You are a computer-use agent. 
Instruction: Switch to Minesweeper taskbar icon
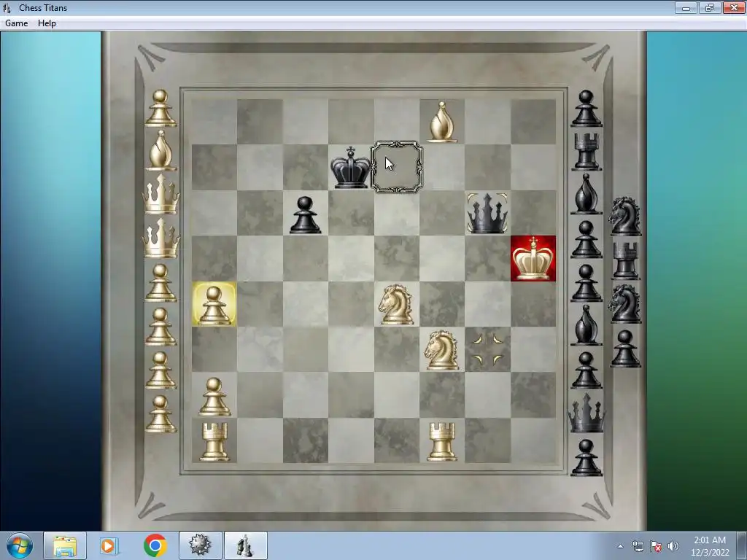point(200,545)
